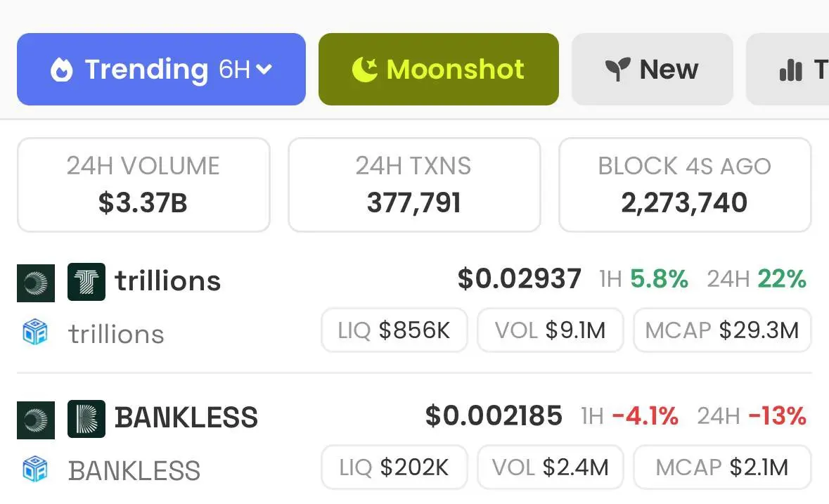Viewport: 829px width, 504px height.
Task: Click the trillions MCAP $29.3M chip
Action: pyautogui.click(x=722, y=330)
